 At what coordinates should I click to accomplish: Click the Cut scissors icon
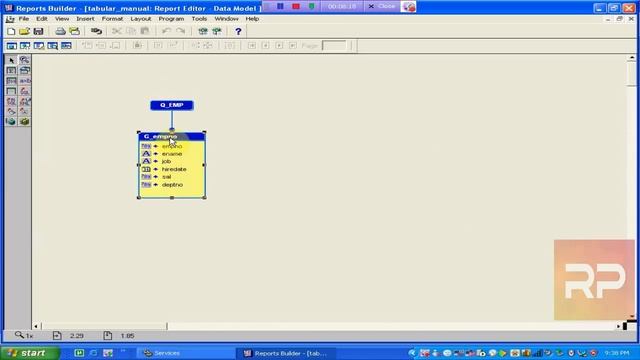[x=117, y=31]
